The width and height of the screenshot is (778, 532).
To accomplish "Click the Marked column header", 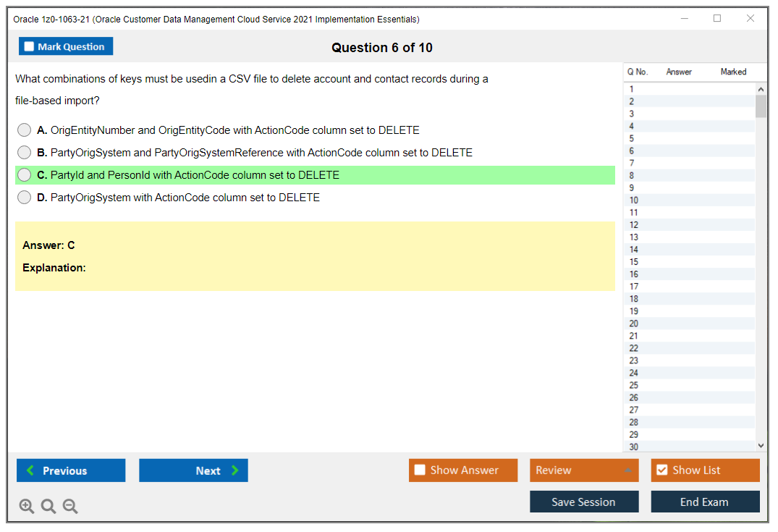I will (733, 72).
